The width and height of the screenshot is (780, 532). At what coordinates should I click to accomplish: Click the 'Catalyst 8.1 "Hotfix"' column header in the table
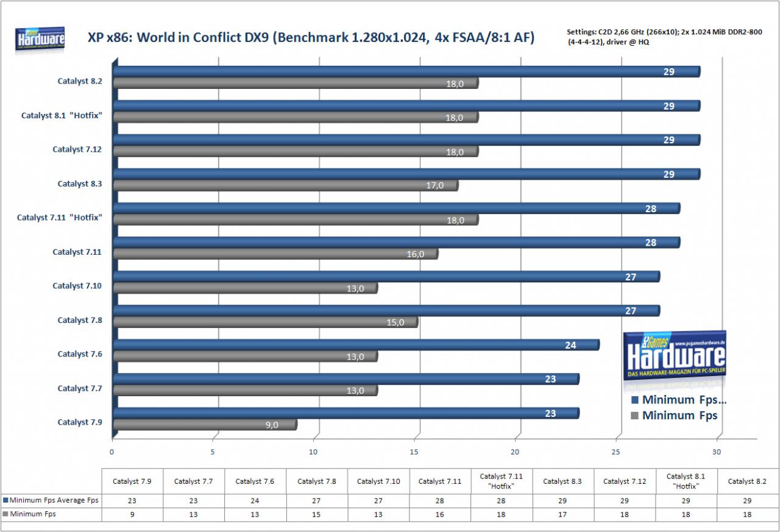point(687,481)
